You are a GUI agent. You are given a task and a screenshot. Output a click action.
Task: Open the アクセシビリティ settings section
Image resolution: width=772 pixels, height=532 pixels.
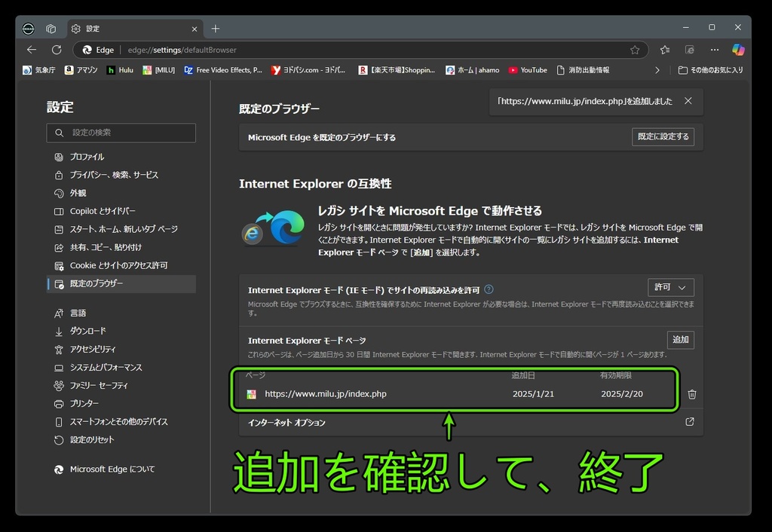[121, 350]
